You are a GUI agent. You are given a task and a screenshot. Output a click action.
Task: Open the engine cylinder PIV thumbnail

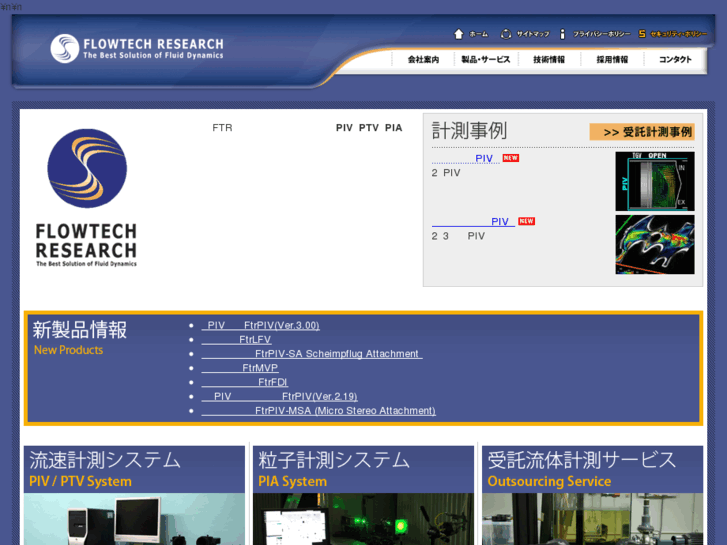(655, 181)
